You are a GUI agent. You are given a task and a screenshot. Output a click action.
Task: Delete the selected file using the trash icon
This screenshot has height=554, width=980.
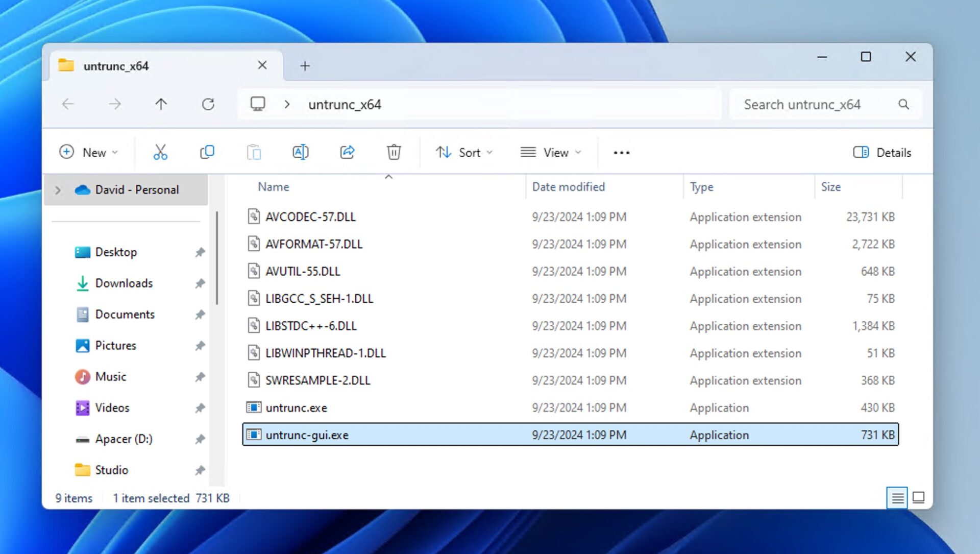394,152
